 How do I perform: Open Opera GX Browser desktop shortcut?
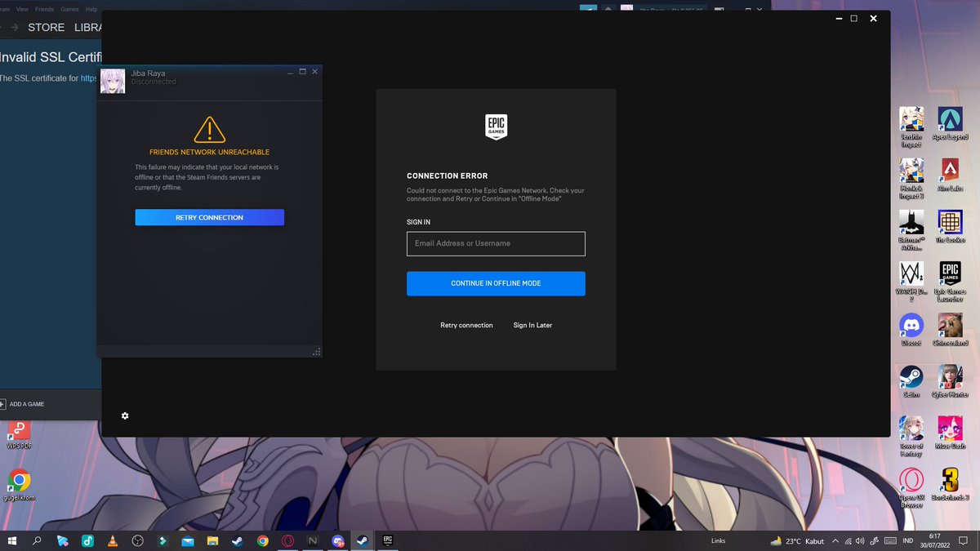pos(911,488)
